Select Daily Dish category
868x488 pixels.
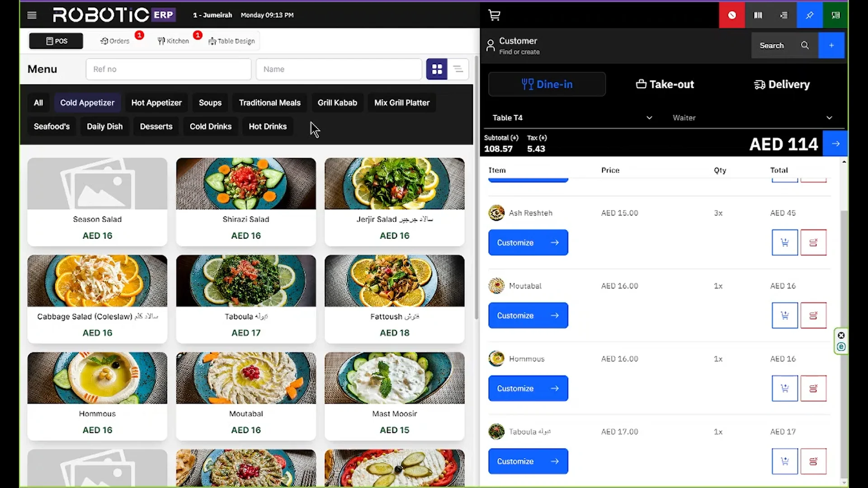point(105,127)
